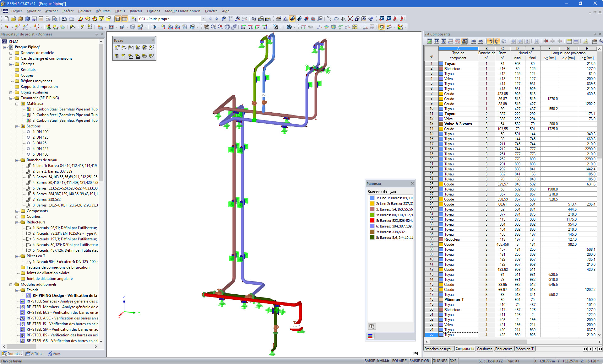The height and width of the screenshot is (364, 603).
Task: Collapse the Réducteurs tree node
Action: [17, 222]
